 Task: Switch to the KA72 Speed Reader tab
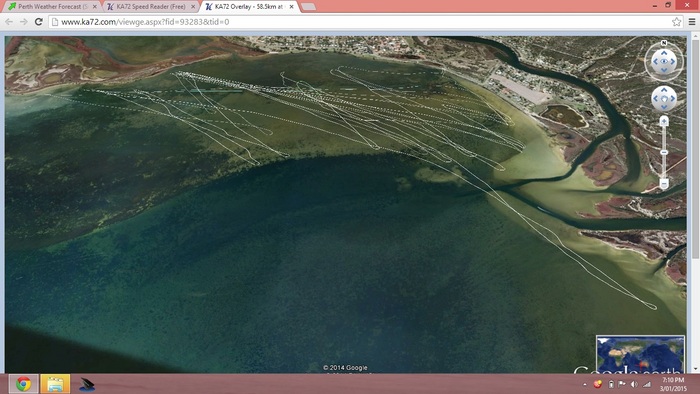pos(150,7)
